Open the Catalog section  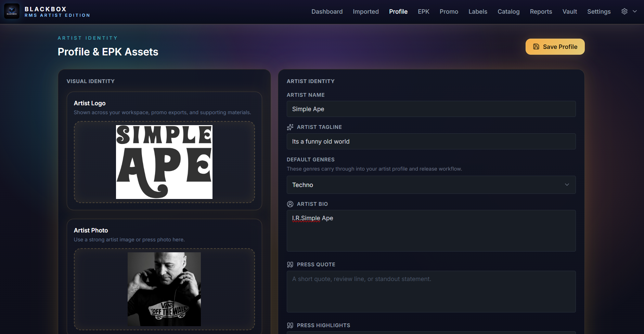pos(508,11)
